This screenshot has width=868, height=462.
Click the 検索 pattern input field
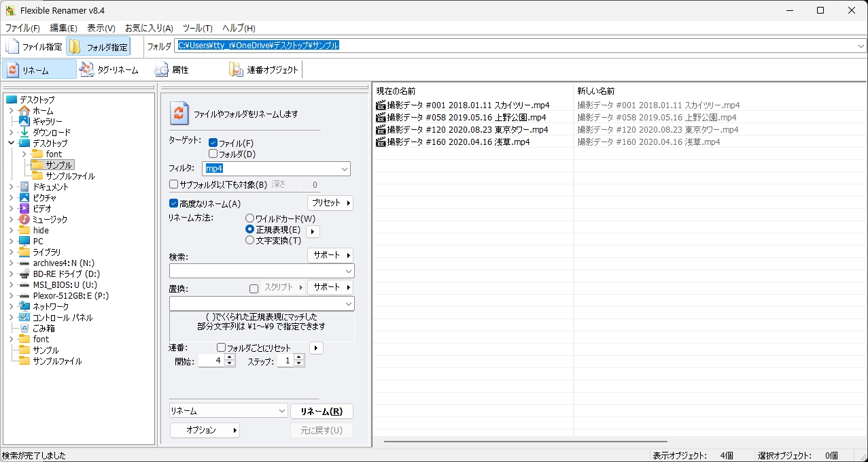[257, 271]
